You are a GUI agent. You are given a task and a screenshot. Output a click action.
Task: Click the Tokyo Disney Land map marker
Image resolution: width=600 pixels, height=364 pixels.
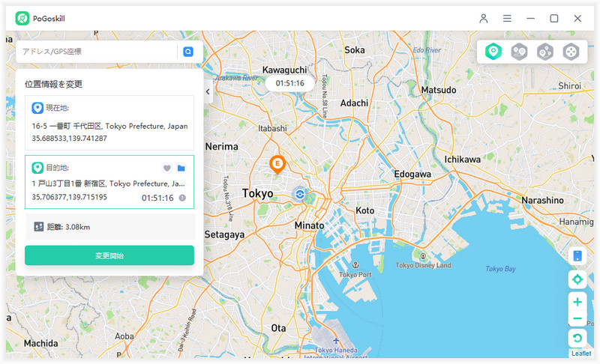423,256
